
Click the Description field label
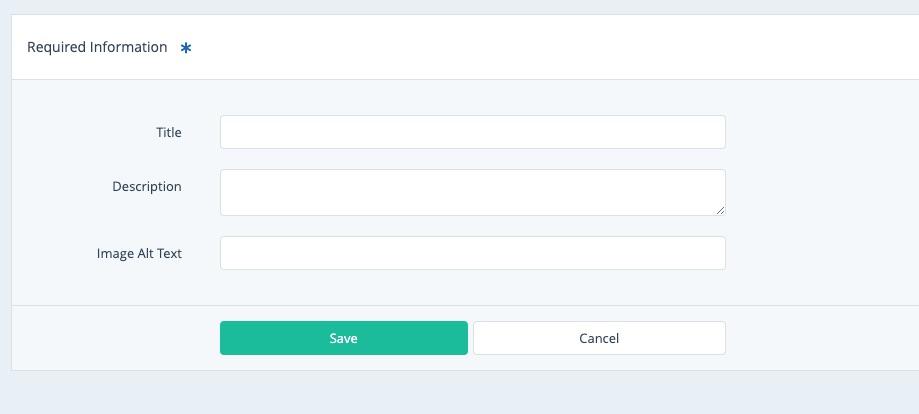(147, 186)
